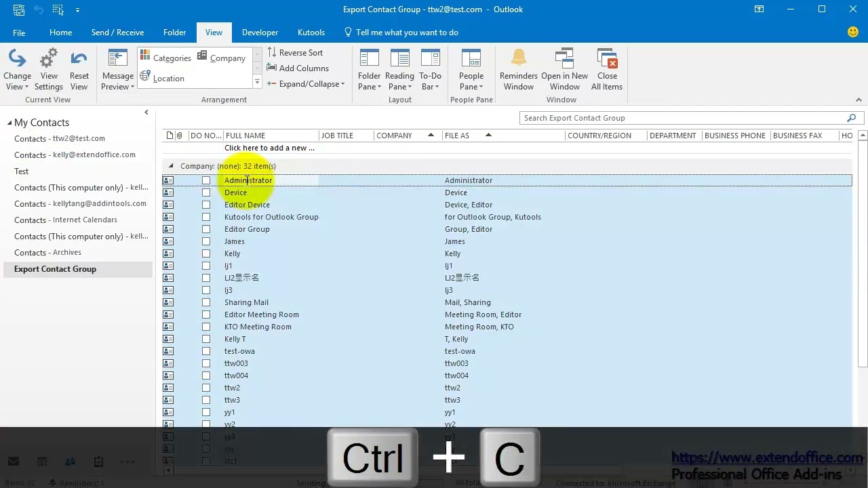Image resolution: width=868 pixels, height=488 pixels.
Task: Click 'Click here to add a new ...' row
Action: pyautogui.click(x=269, y=148)
